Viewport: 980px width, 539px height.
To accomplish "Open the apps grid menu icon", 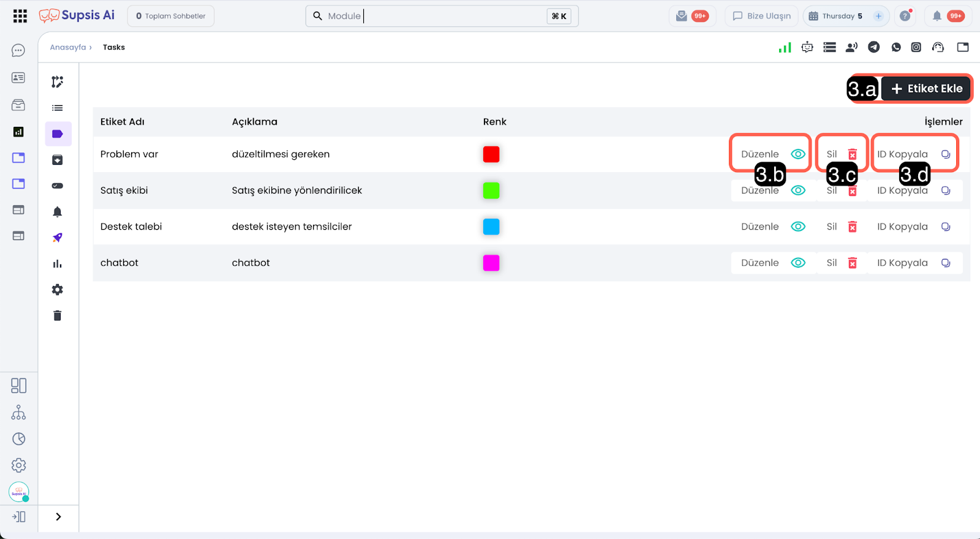I will [x=20, y=16].
